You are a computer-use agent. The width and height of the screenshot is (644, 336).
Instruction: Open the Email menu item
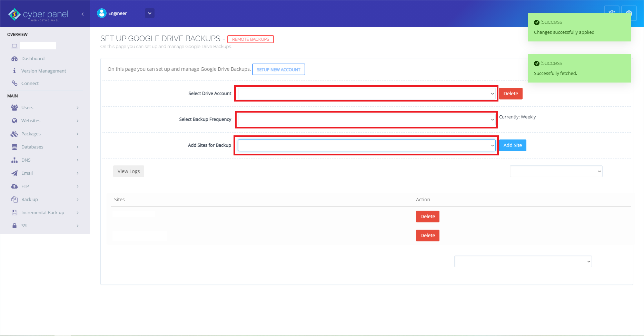tap(27, 173)
